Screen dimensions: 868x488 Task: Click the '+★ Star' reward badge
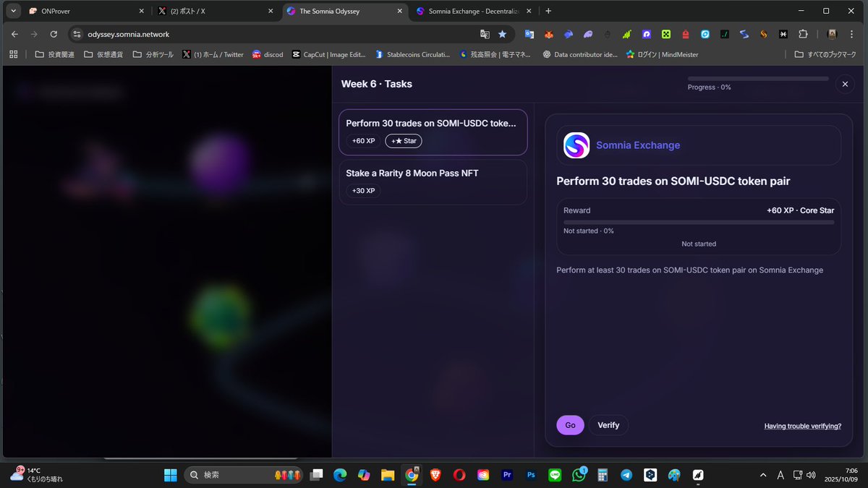404,141
